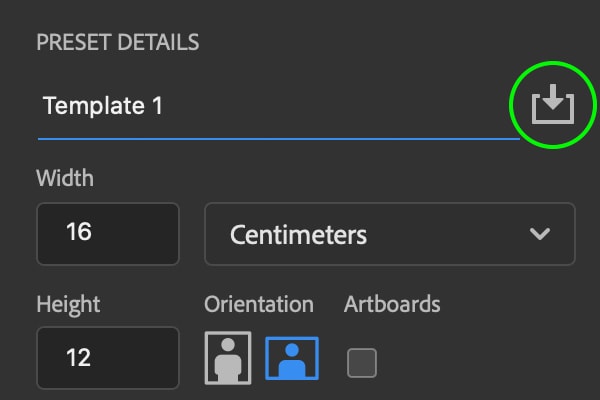Select landscape orientation icon
Image resolution: width=600 pixels, height=400 pixels.
(292, 358)
